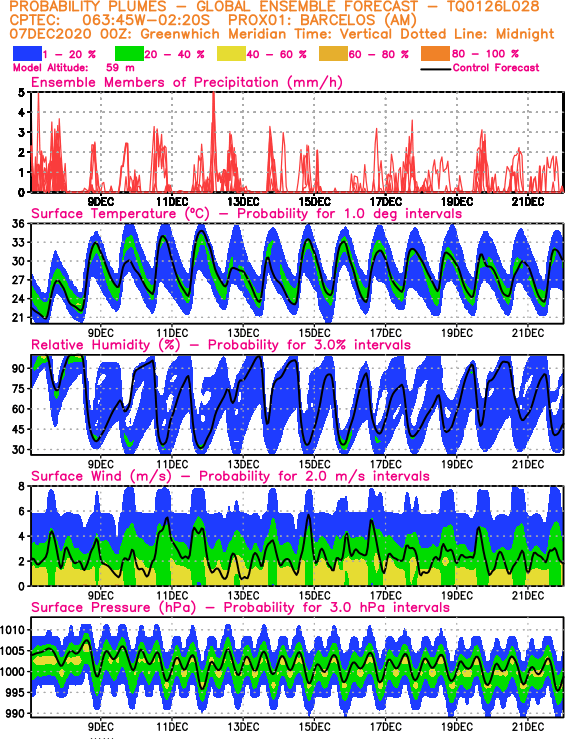Select 17DEC label under humidity chart
565x739 pixels.
(385, 464)
